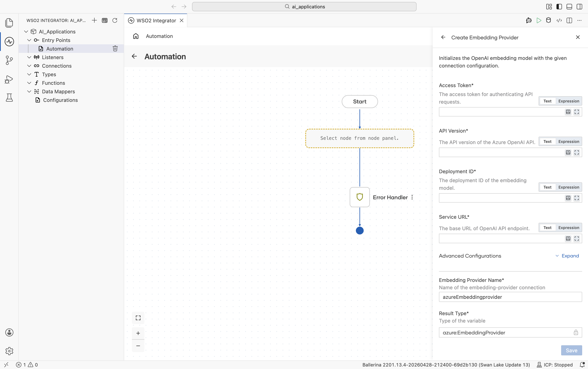Click the Automation breadcrumb

coord(159,36)
